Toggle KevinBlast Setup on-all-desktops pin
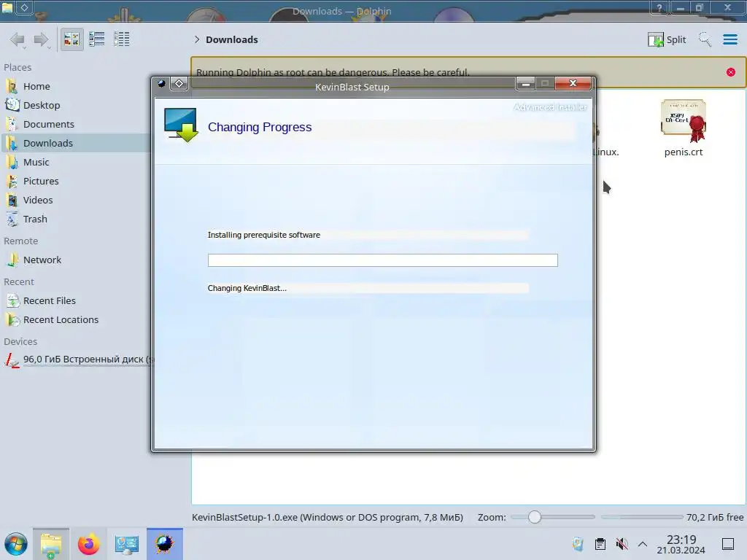Image resolution: width=747 pixels, height=560 pixels. [179, 83]
